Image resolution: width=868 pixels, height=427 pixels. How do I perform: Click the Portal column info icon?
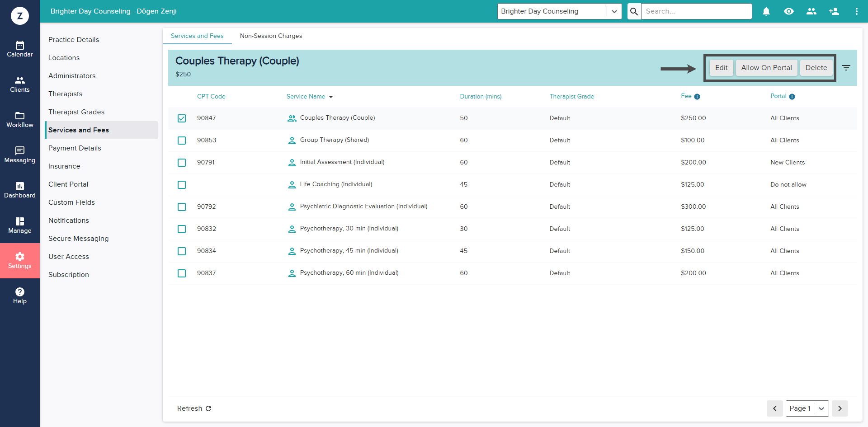pyautogui.click(x=792, y=97)
